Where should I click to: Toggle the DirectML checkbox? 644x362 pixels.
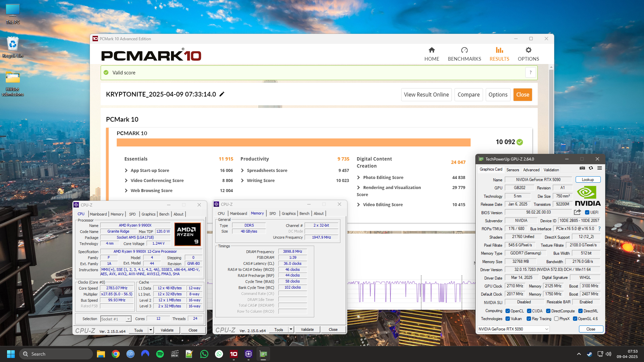click(x=581, y=311)
